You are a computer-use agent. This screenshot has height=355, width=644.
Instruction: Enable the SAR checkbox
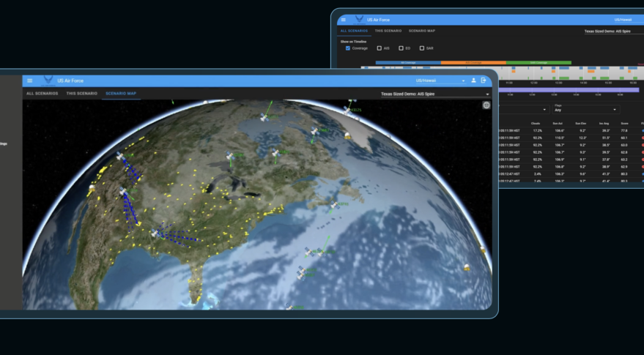click(x=422, y=48)
